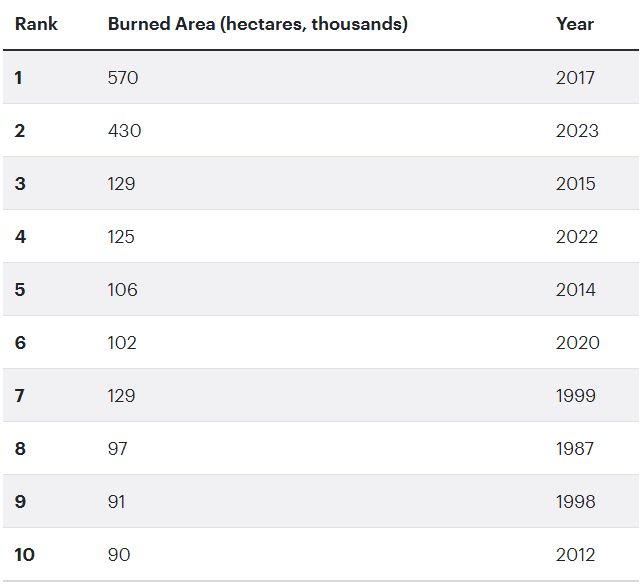Click the Burned Area column header
This screenshot has height=588, width=642.
click(257, 24)
